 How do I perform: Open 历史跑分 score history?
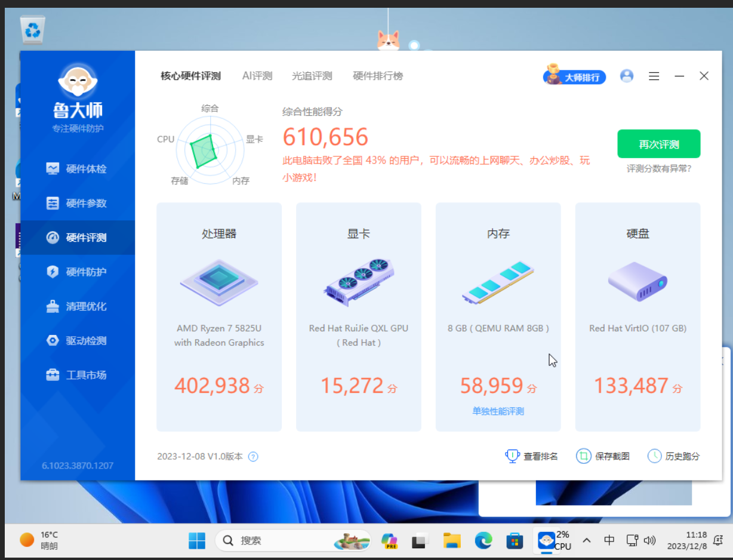[674, 456]
